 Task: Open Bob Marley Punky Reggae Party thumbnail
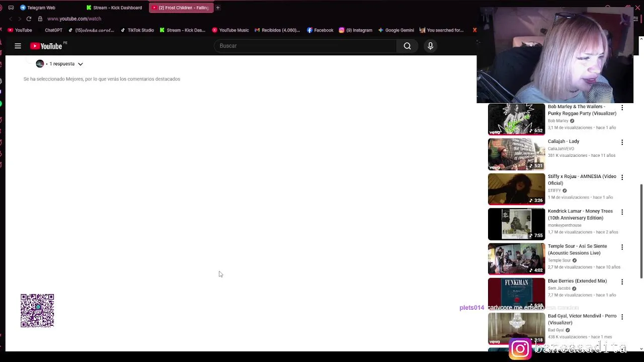coord(516,119)
